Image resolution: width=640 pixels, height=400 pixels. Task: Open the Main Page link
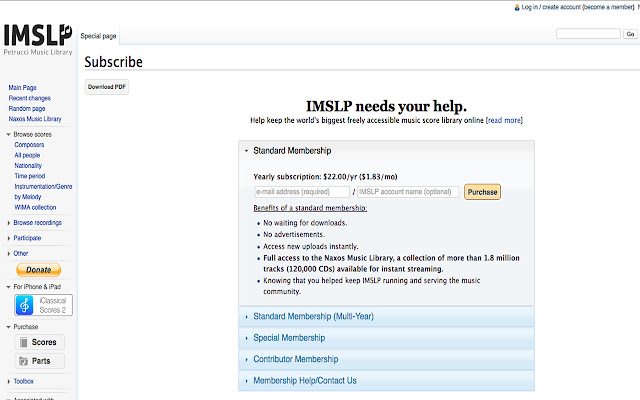pos(22,88)
